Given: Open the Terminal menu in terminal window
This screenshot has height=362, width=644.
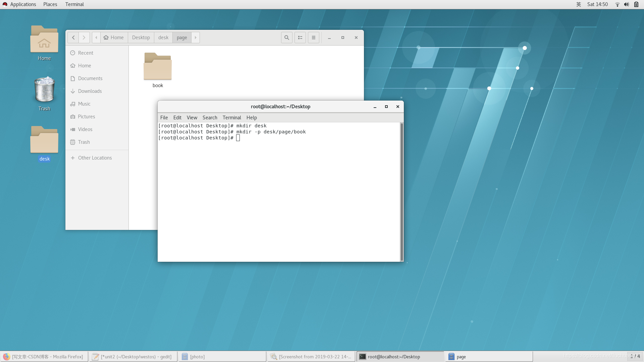Looking at the screenshot, I should 232,118.
